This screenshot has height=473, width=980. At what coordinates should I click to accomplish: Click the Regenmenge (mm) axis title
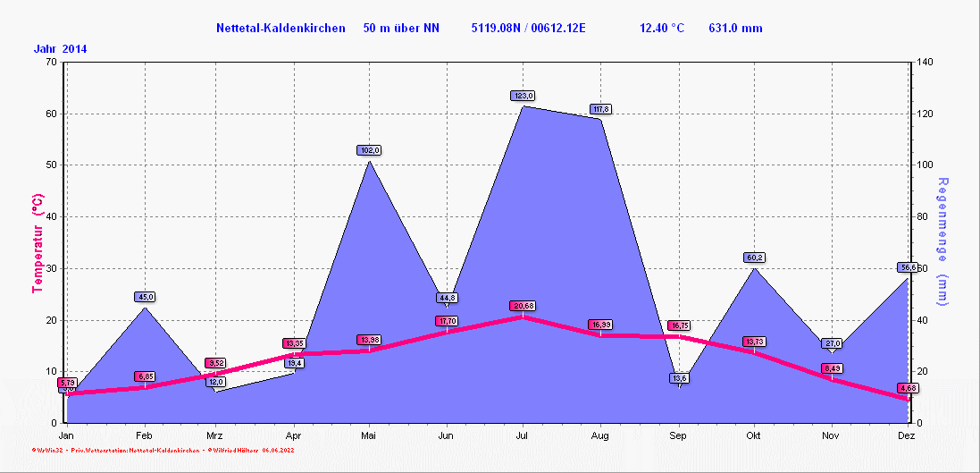(942, 241)
